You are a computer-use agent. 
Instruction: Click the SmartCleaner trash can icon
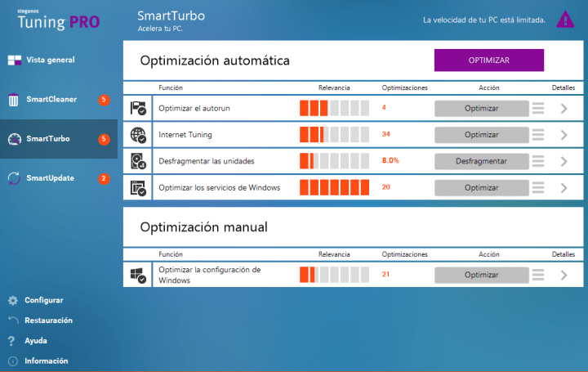point(14,100)
